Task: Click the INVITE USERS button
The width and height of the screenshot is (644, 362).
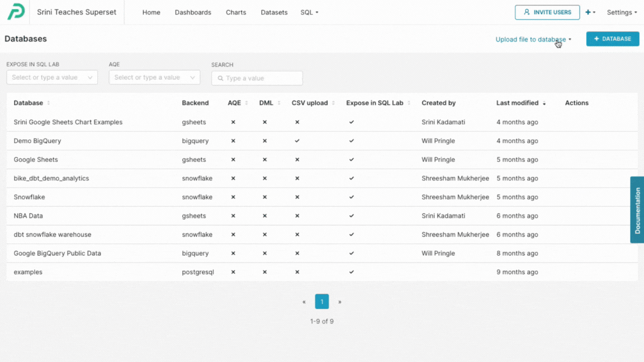Action: [x=547, y=12]
